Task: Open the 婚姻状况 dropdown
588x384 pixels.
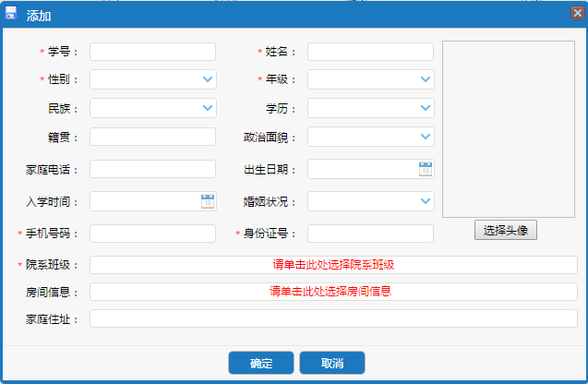Action: tap(426, 201)
